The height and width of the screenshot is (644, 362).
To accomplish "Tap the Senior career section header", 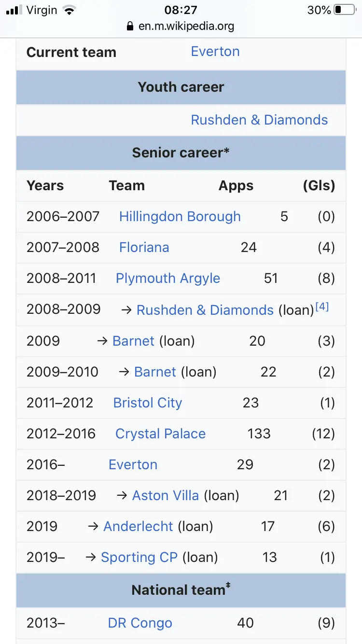I will coord(181,153).
